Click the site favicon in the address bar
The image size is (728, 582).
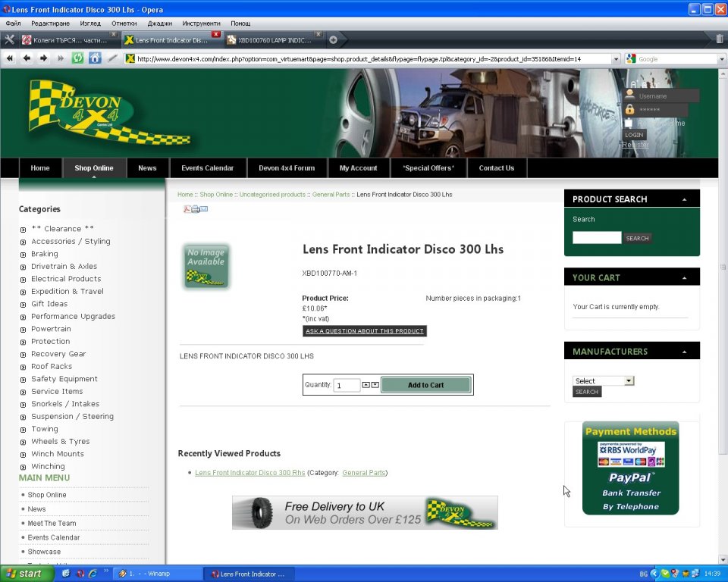coord(130,59)
